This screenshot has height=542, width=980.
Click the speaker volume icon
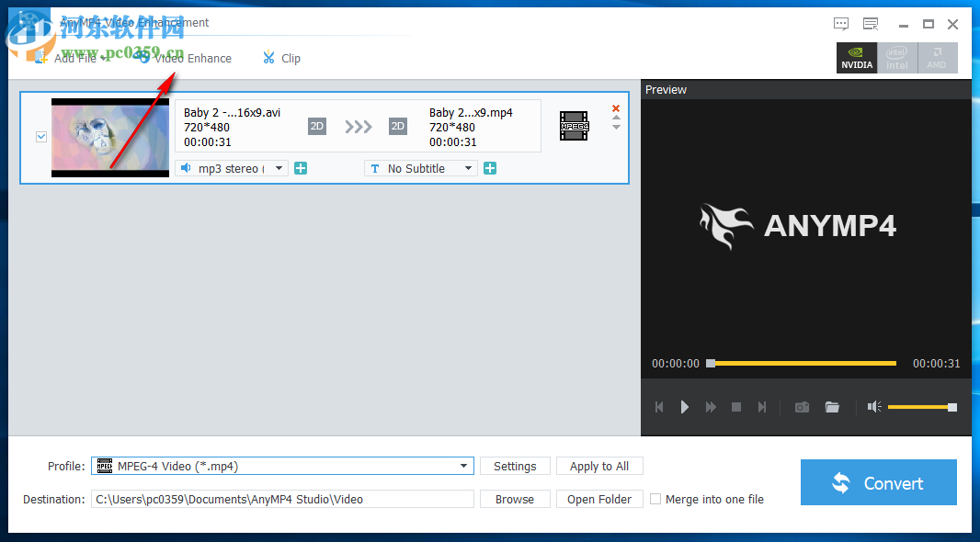point(873,406)
